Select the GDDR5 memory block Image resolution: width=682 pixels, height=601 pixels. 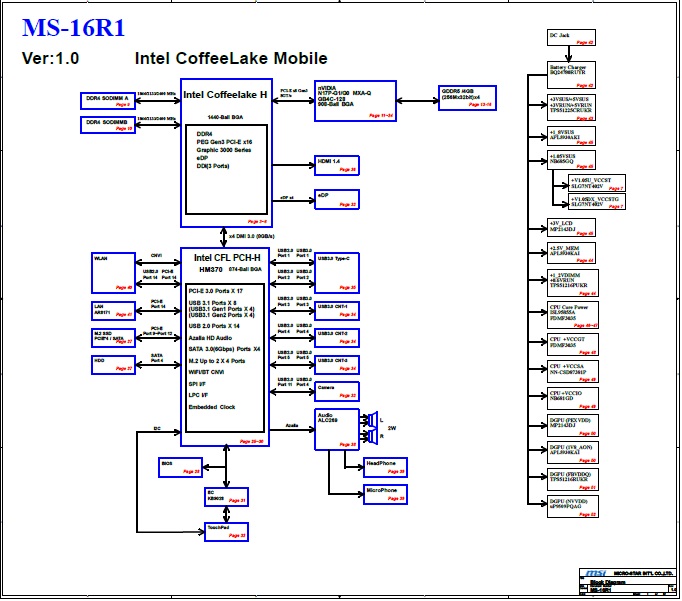[467, 98]
